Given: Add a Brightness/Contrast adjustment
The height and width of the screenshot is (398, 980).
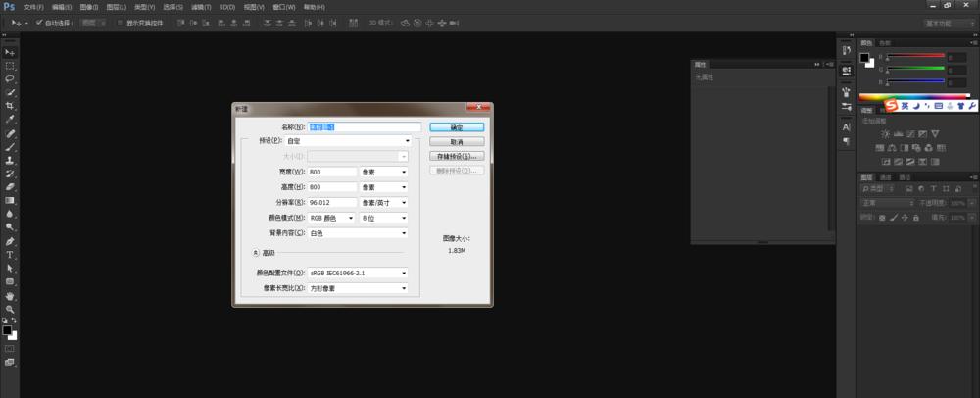Looking at the screenshot, I should [x=885, y=133].
